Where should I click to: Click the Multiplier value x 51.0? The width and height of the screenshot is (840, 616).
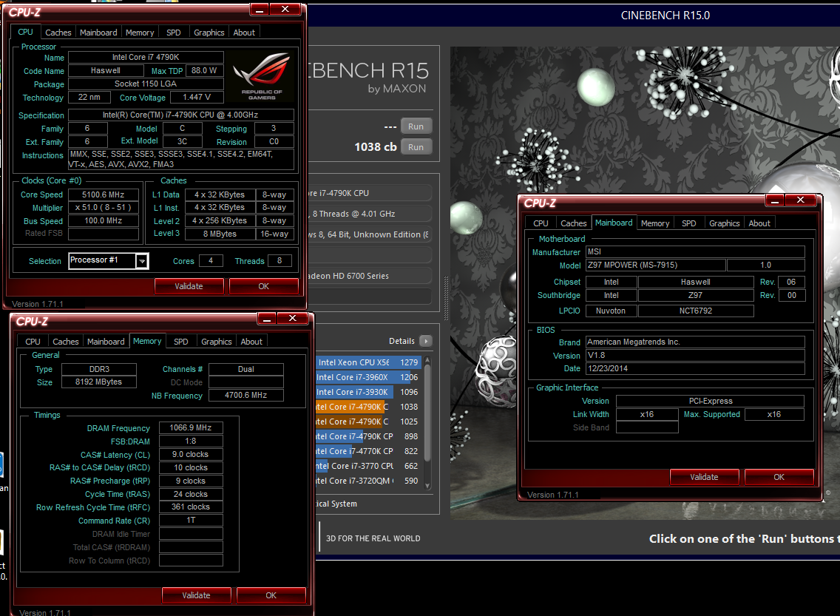[x=104, y=207]
